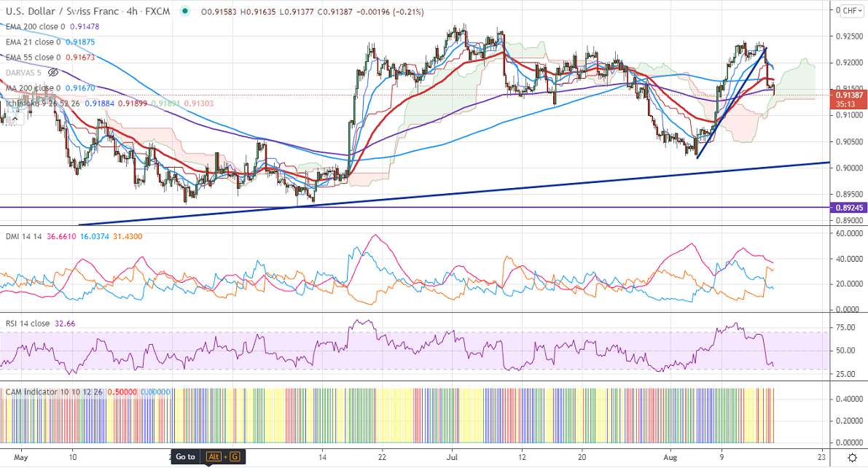Select the RSI 14 close indicator label
Image resolution: width=868 pixels, height=468 pixels.
pos(28,324)
